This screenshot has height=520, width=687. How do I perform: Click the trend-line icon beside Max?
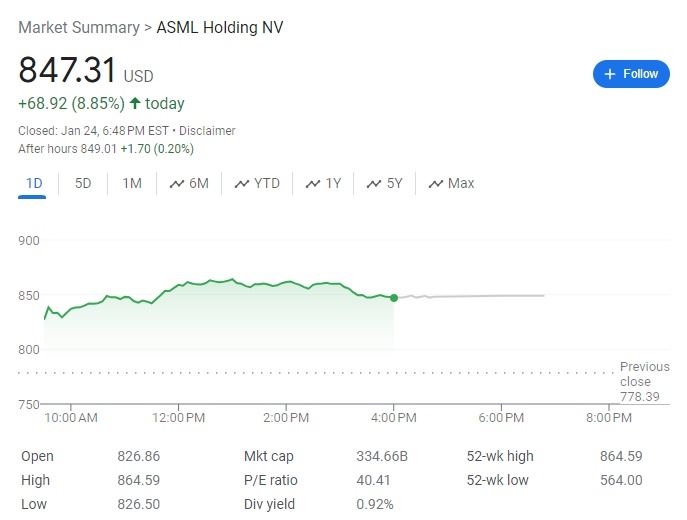click(x=436, y=183)
